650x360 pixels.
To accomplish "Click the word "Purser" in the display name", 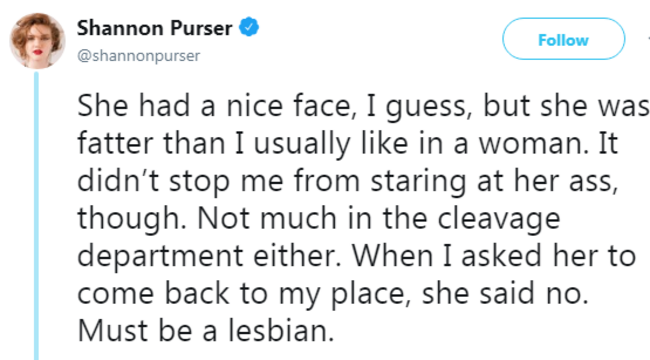I will point(201,28).
